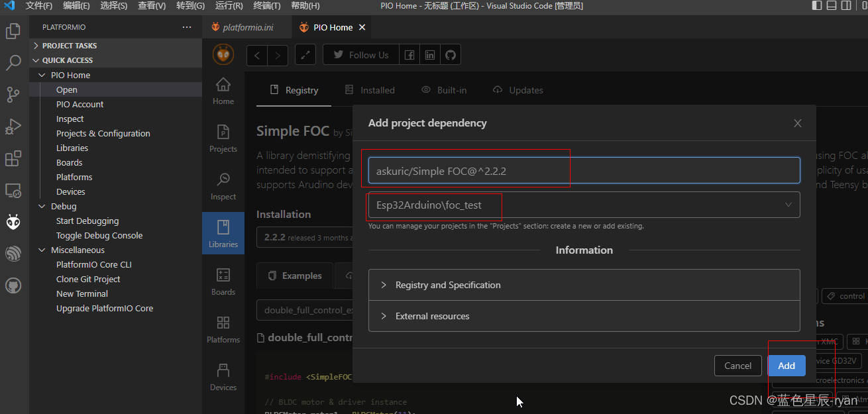Select the Search icon in activity bar
Viewport: 868px width, 414px height.
(x=13, y=63)
